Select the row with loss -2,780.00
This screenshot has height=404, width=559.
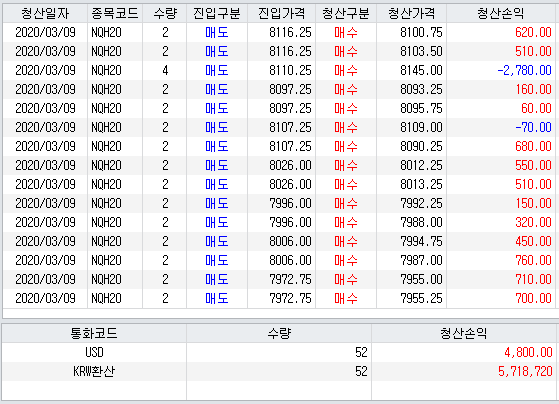pyautogui.click(x=280, y=70)
